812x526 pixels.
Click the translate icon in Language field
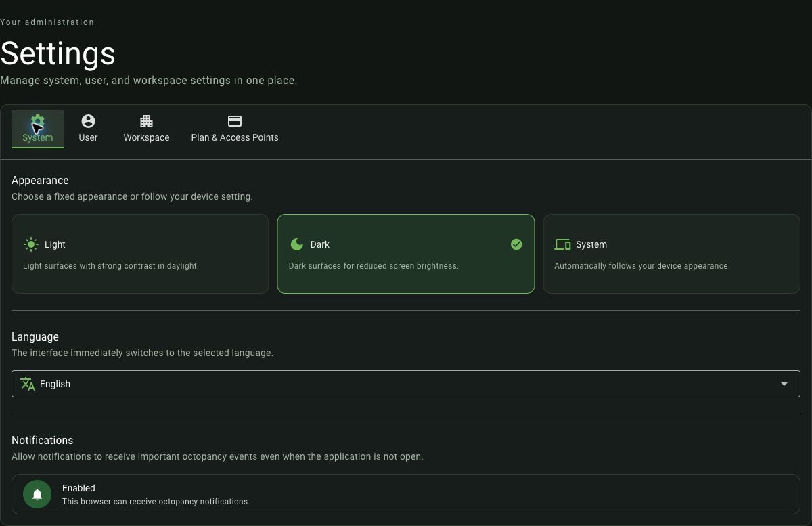[x=28, y=384]
